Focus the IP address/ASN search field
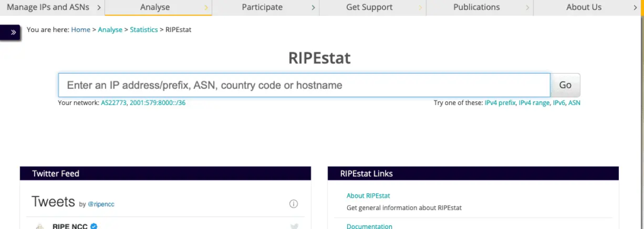644x229 pixels. (x=304, y=85)
